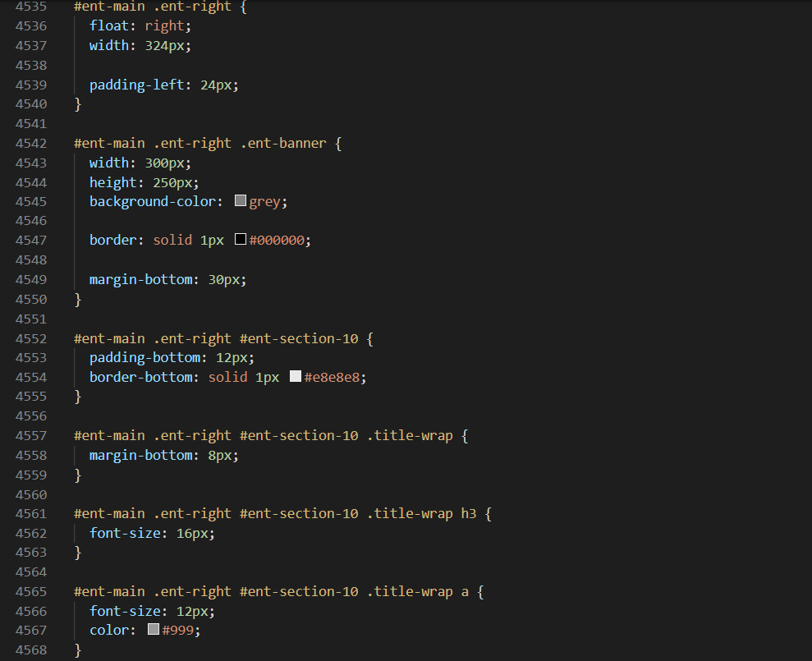Image resolution: width=812 pixels, height=661 pixels.
Task: Open the #000000 border color swatch
Action: point(241,239)
